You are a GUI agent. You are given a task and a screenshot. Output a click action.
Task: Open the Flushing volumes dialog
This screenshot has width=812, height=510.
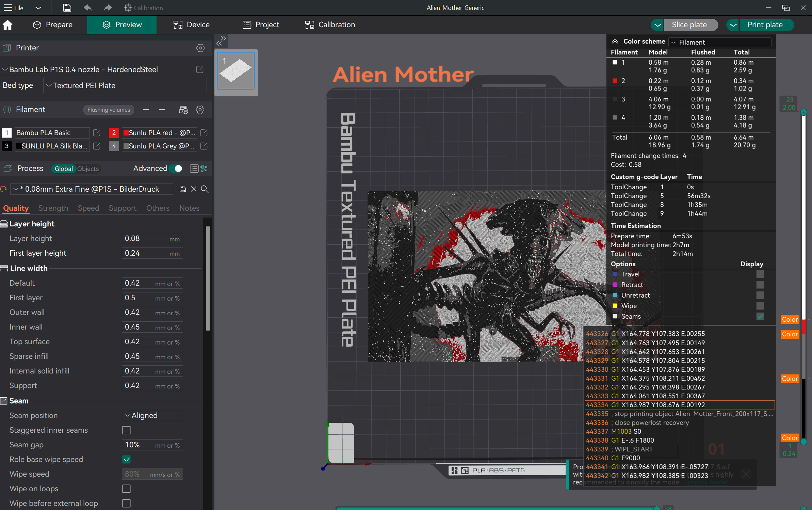tap(109, 110)
